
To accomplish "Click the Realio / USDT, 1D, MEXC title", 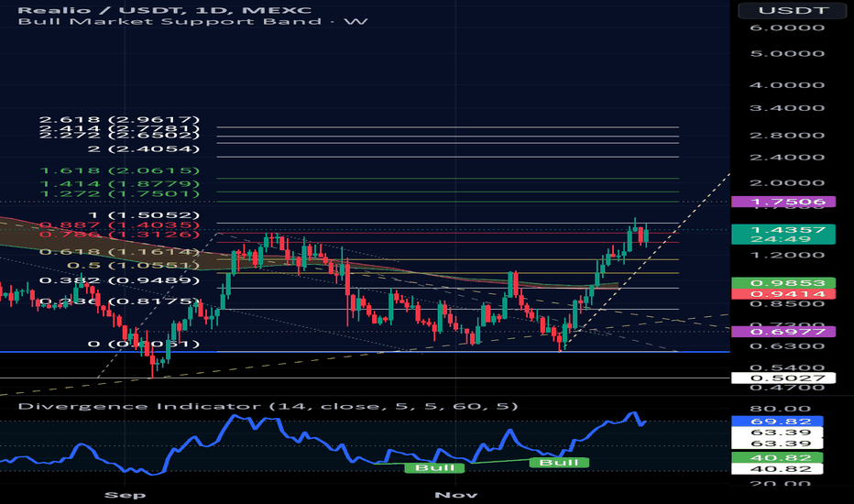I will pos(165,10).
